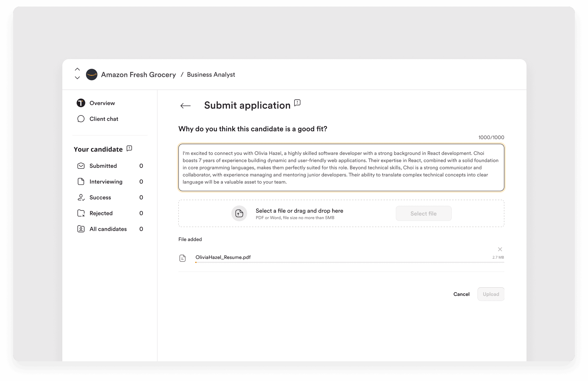588x381 pixels.
Task: Click the Rejected folder icon
Action: [81, 213]
